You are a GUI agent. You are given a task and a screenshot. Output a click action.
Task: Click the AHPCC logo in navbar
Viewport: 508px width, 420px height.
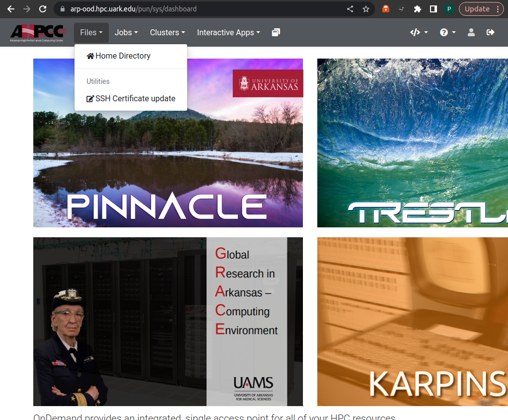tap(38, 33)
